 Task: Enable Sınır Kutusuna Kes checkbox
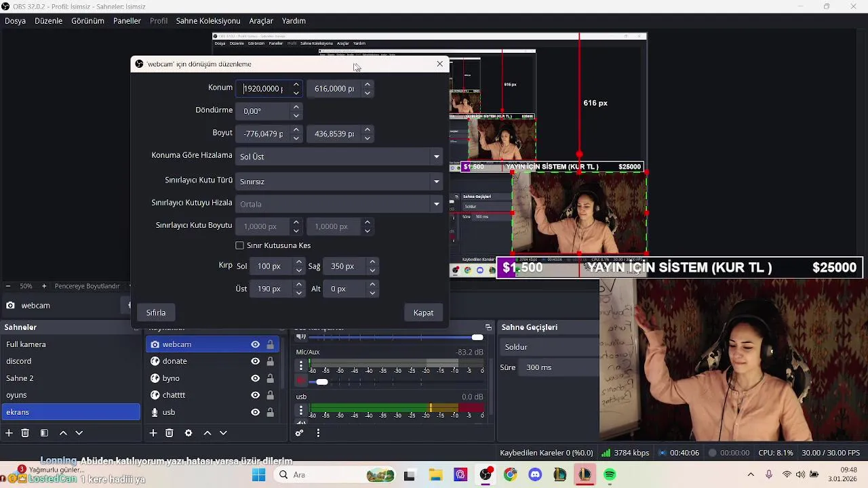coord(239,245)
